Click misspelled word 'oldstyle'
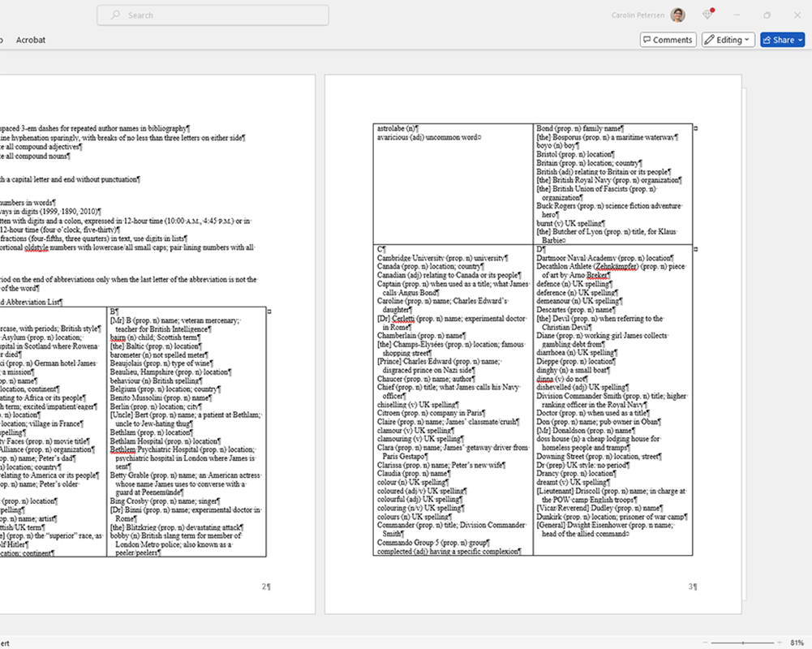 point(37,247)
